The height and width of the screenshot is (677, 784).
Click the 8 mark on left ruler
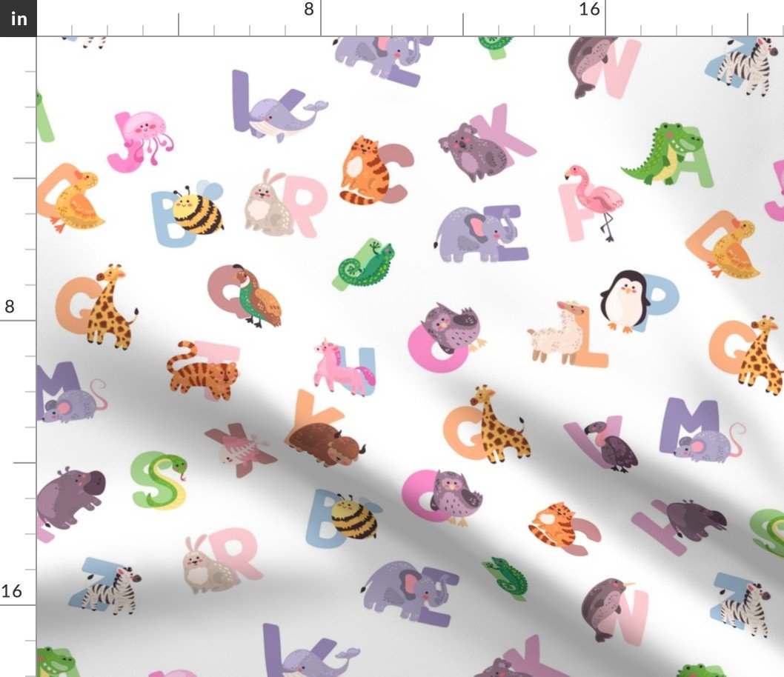click(10, 306)
